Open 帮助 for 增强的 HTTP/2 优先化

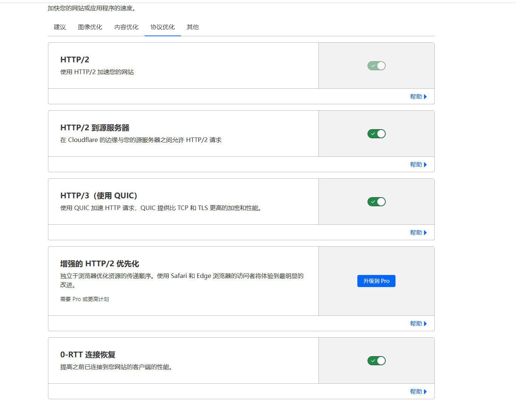[x=416, y=323]
